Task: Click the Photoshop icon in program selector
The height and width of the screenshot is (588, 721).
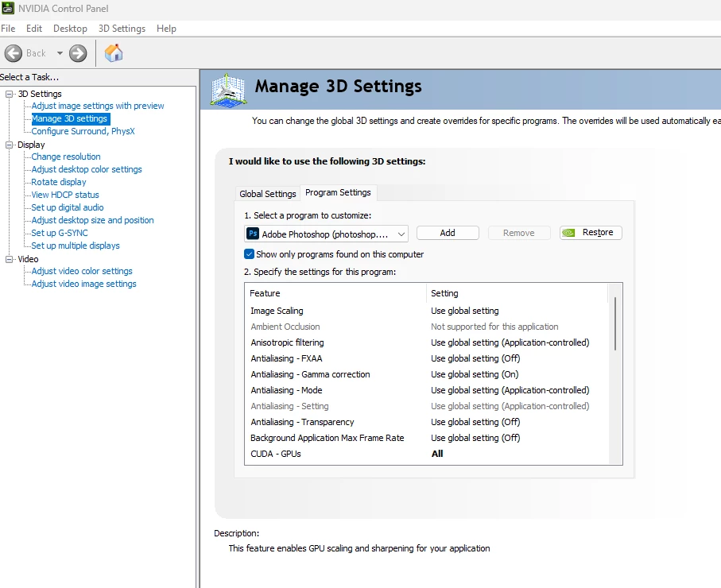Action: click(253, 234)
